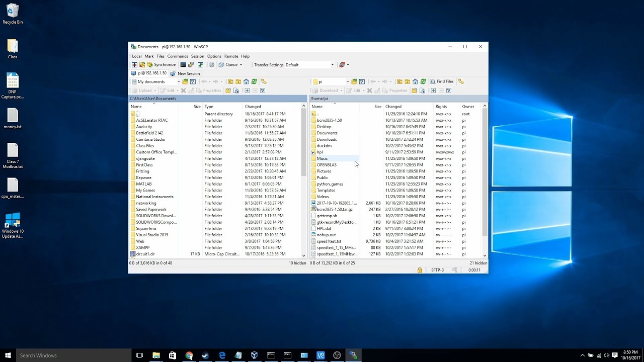The width and height of the screenshot is (644, 362).
Task: Click the Synchronize button in the toolbar
Action: 161,65
